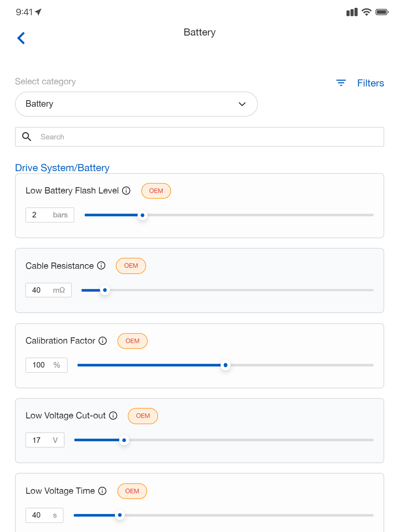Viewport: 399px width, 532px height.
Task: Click the OEM badge for Cable Resistance
Action: coord(131,266)
